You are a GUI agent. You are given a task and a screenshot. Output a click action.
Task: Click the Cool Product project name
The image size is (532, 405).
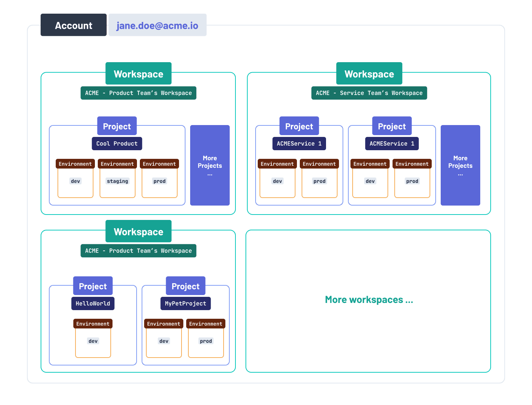coord(117,143)
